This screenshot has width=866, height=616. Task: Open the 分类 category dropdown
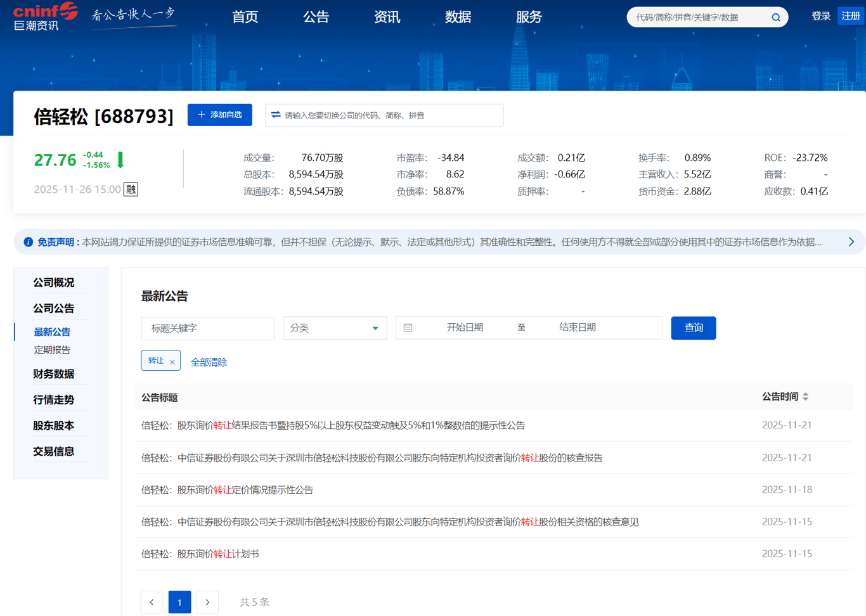335,328
